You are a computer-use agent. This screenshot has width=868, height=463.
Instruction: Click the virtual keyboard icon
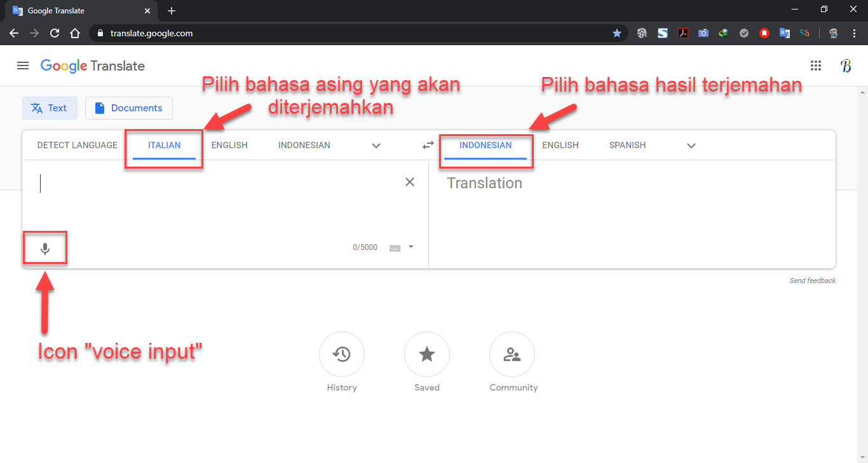(395, 248)
